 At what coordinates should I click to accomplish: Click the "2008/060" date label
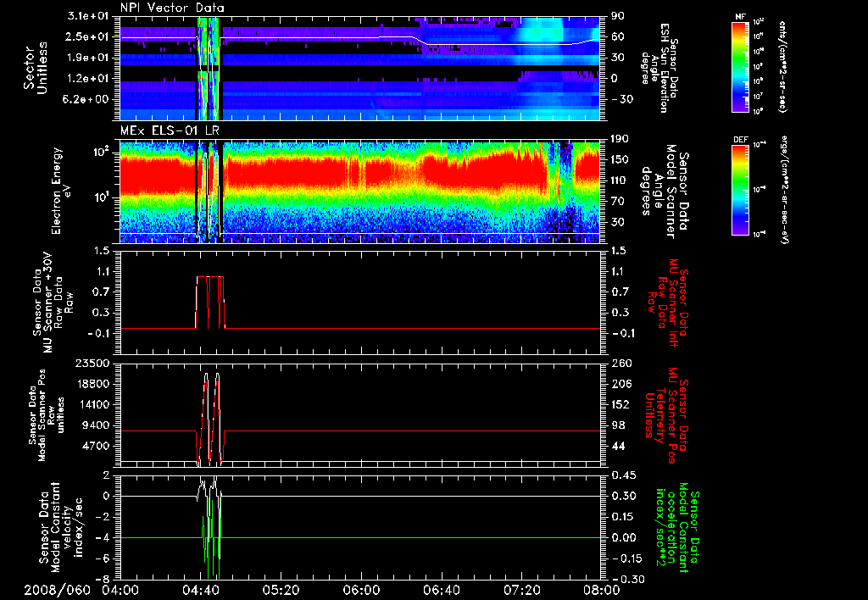pyautogui.click(x=57, y=591)
